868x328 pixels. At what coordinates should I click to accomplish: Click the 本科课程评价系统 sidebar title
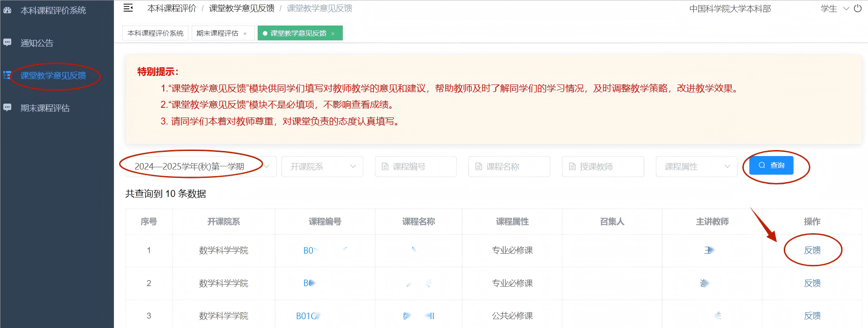tap(53, 10)
